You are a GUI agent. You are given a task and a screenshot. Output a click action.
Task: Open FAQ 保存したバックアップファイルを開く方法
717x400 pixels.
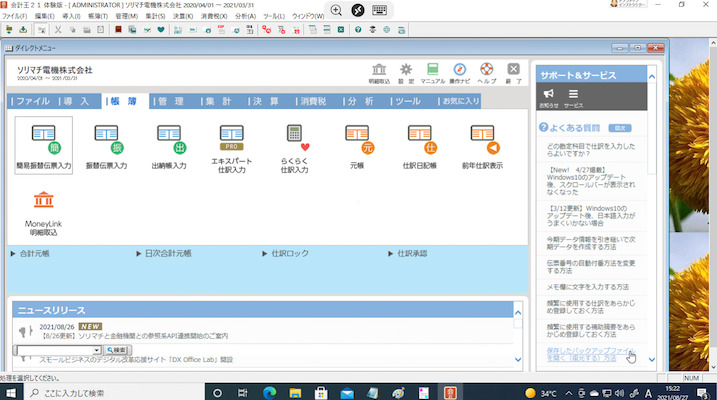[591, 354]
